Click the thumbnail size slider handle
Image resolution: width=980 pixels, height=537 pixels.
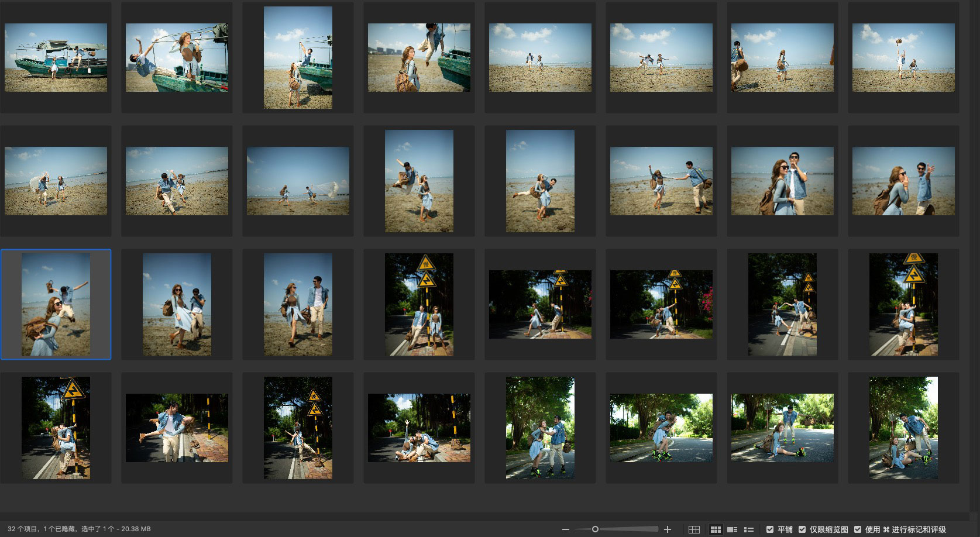(595, 529)
